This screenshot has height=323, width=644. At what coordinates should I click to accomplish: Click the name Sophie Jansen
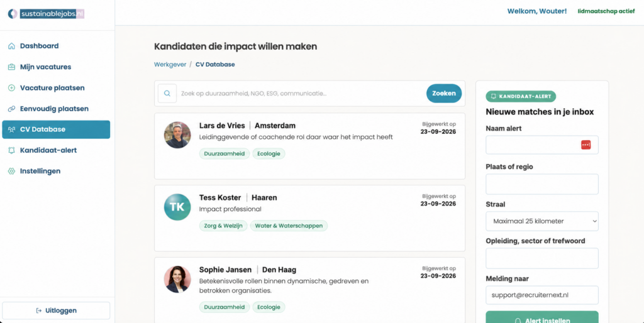click(x=226, y=270)
